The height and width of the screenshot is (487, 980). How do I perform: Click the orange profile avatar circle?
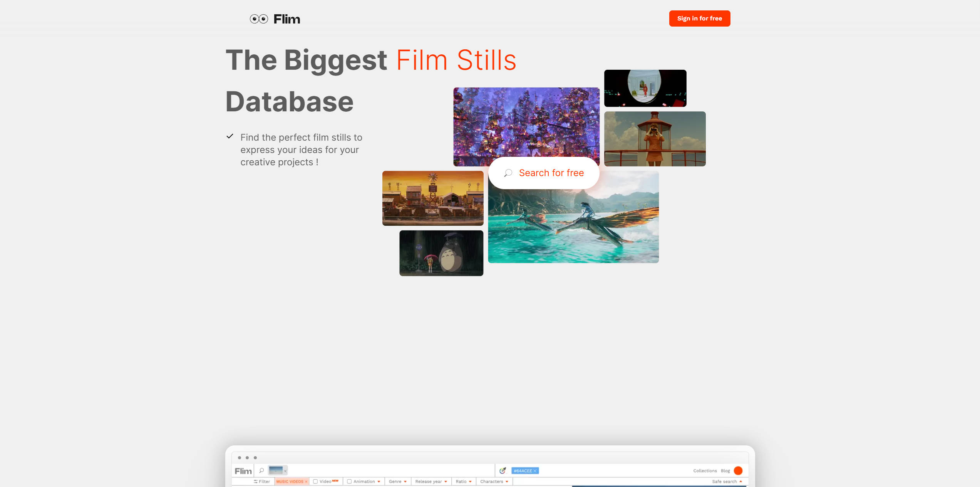point(738,470)
